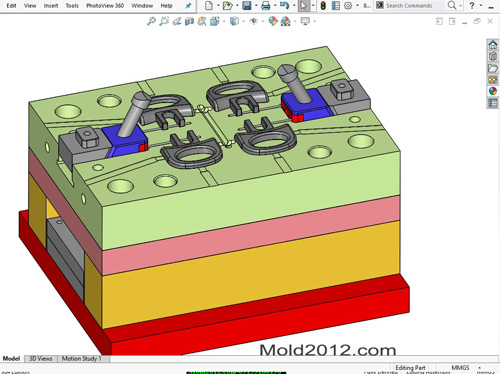Open View Orientation cube icon
This screenshot has height=374, width=500.
[x=215, y=21]
